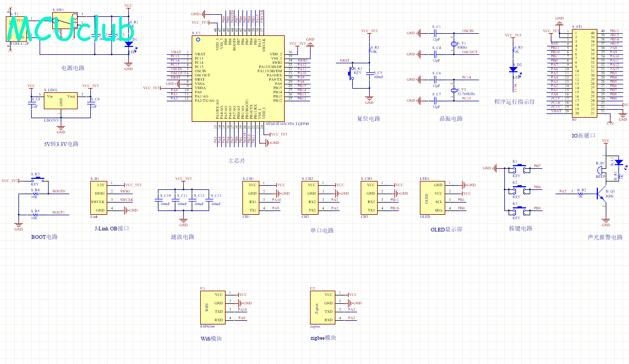Click the 'OSCIN' net label near the 8MHz crystal

468,31
